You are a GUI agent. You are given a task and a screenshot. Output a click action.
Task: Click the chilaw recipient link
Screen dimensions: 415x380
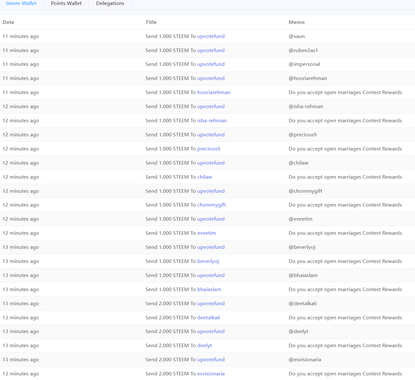pyautogui.click(x=205, y=177)
